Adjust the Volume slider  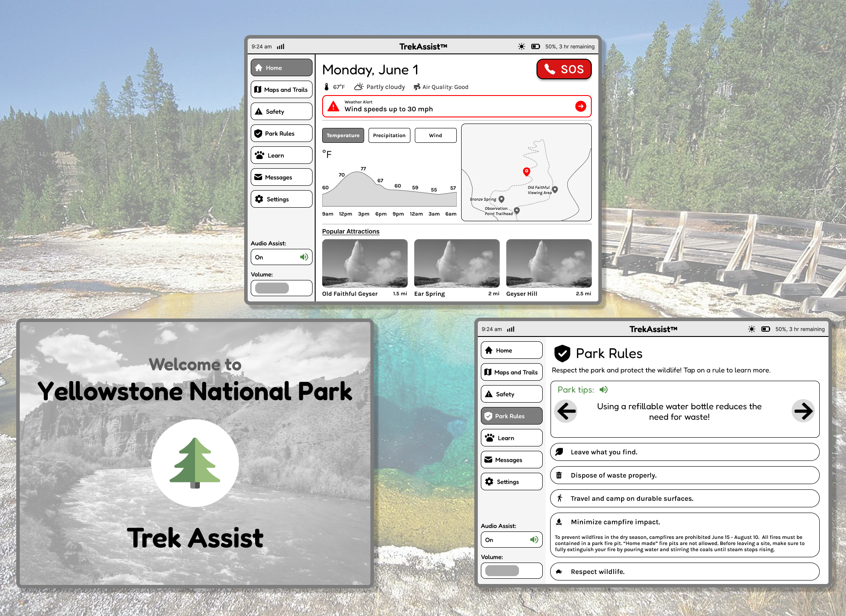point(281,288)
